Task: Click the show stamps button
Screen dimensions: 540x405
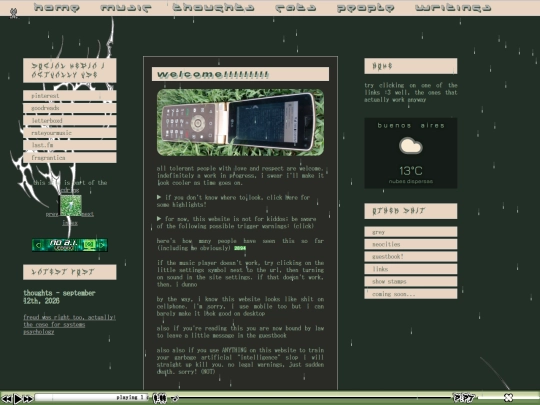Action: click(x=411, y=281)
